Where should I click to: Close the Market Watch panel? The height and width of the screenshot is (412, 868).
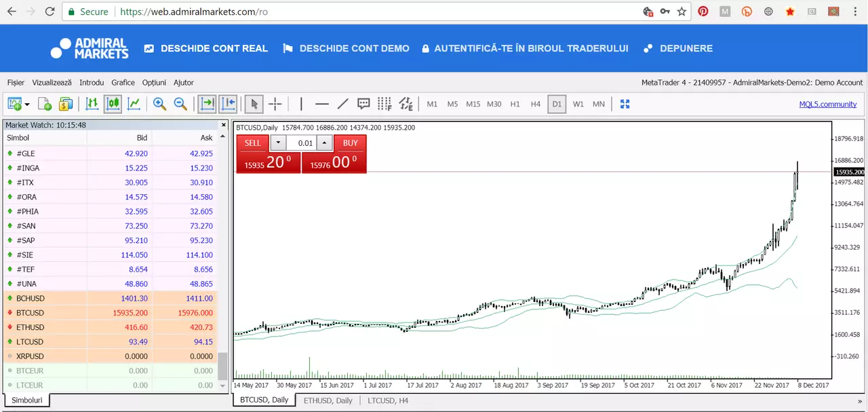pos(223,125)
